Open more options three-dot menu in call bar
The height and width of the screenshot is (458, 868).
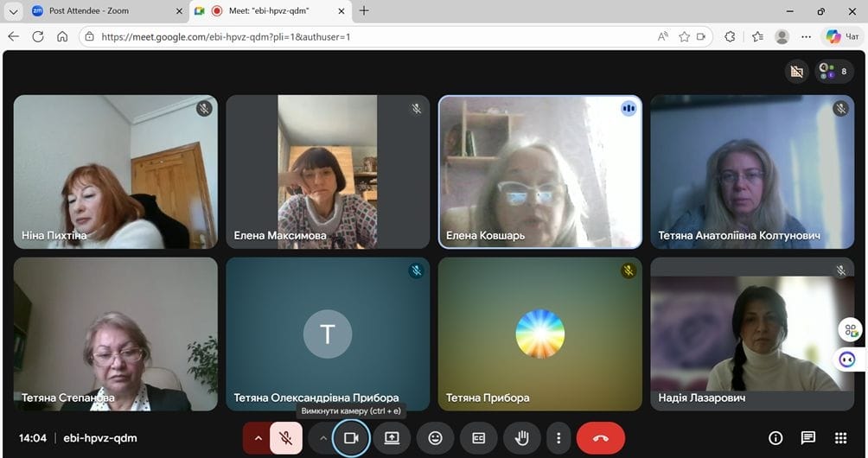pyautogui.click(x=559, y=438)
